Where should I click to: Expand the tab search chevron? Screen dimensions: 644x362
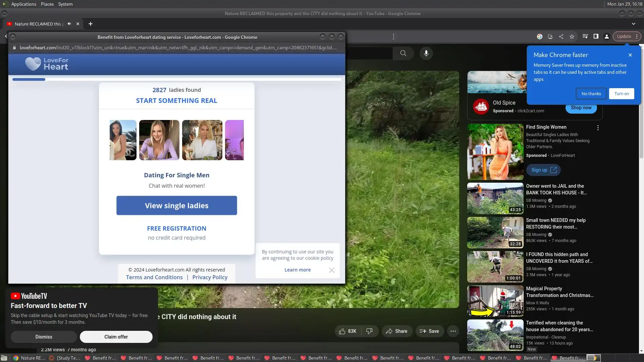click(x=633, y=24)
